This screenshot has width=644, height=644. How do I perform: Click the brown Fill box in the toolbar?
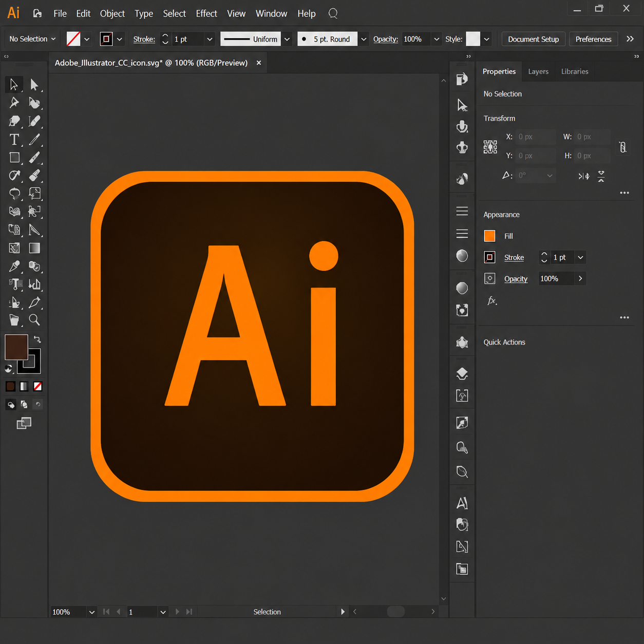click(x=16, y=347)
